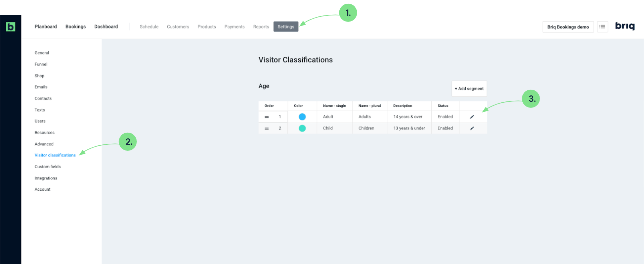Go to Integrations settings page
The width and height of the screenshot is (644, 273).
pos(46,178)
